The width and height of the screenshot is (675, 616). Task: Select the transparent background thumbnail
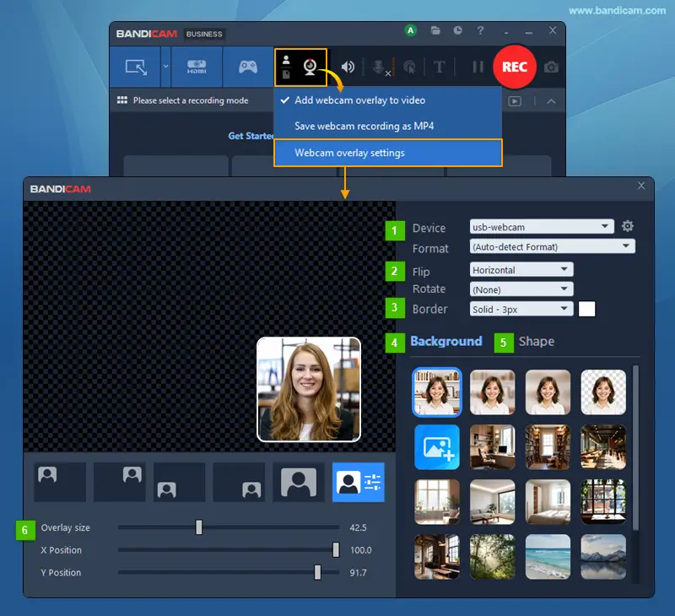click(x=603, y=392)
